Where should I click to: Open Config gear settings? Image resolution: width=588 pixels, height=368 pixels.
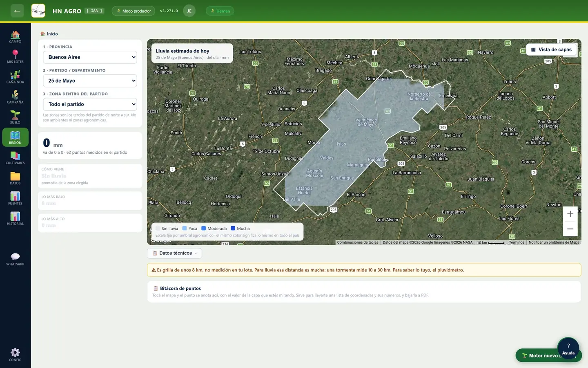(x=15, y=355)
